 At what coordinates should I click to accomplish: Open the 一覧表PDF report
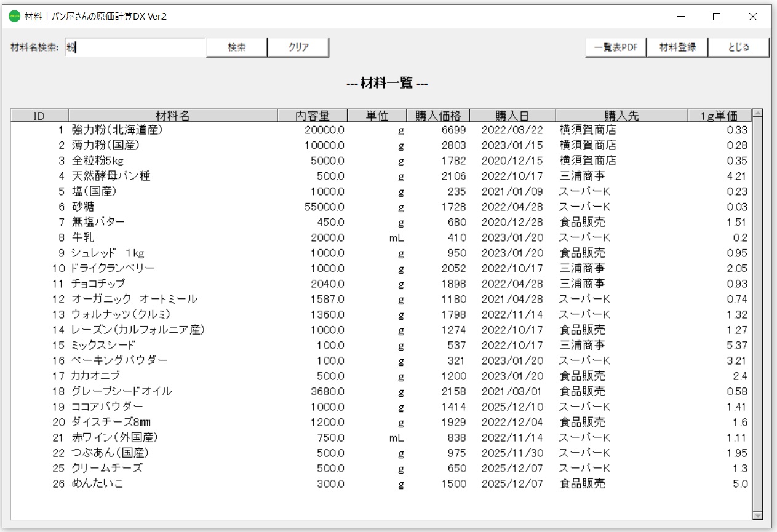click(x=616, y=47)
